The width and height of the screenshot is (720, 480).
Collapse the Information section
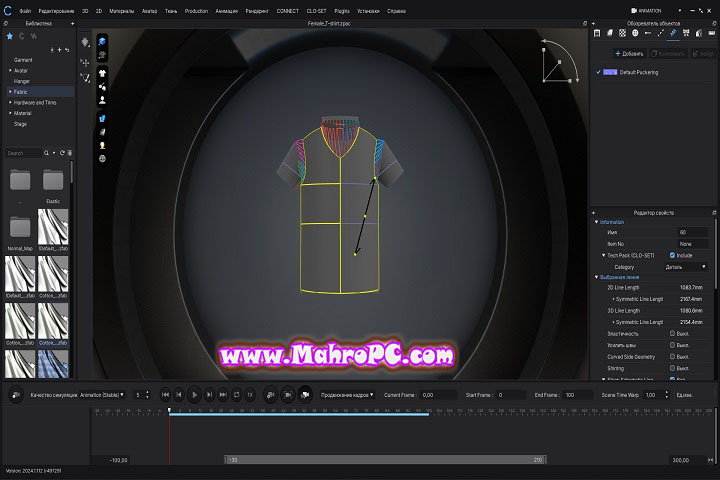click(596, 222)
